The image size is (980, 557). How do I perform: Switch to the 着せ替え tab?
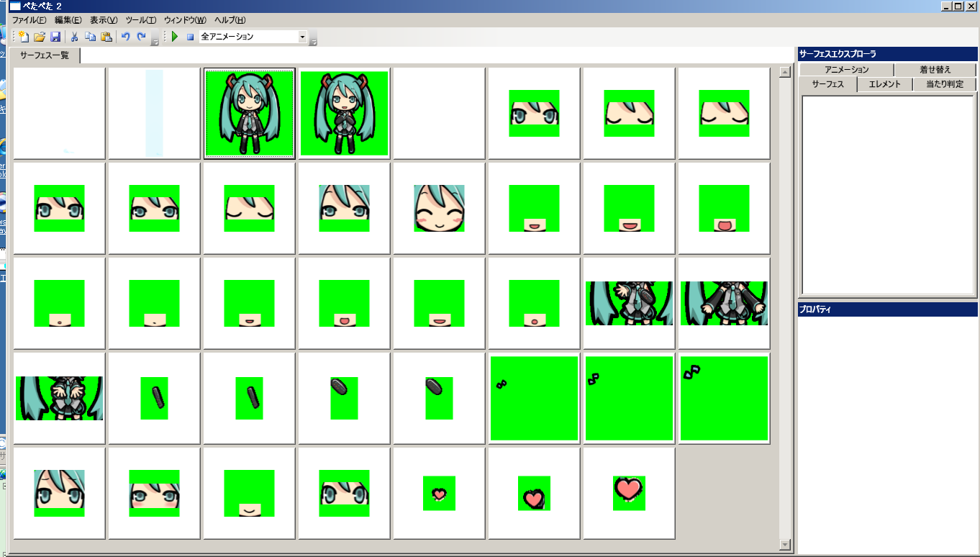[x=935, y=70]
